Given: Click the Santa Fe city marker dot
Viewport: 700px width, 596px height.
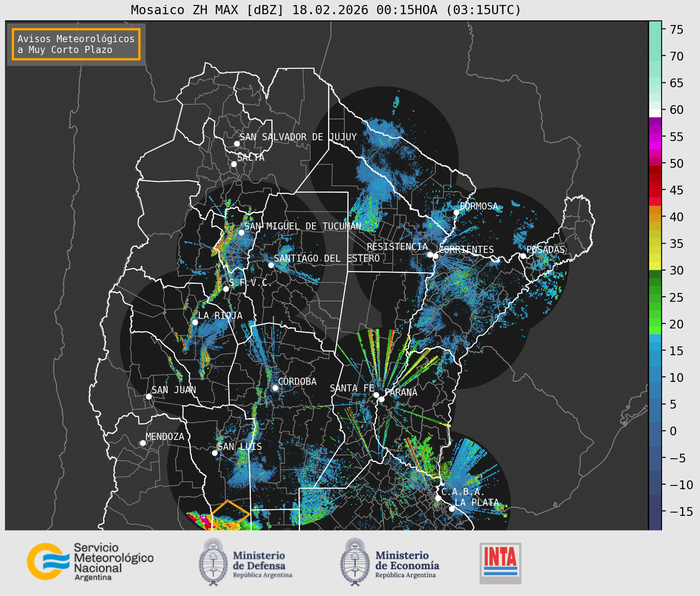Looking at the screenshot, I should tap(376, 395).
